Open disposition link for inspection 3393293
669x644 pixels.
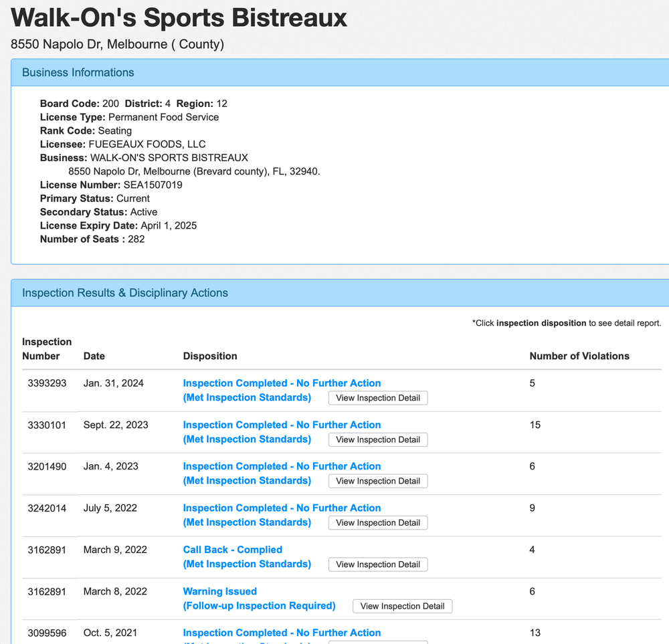tap(282, 383)
